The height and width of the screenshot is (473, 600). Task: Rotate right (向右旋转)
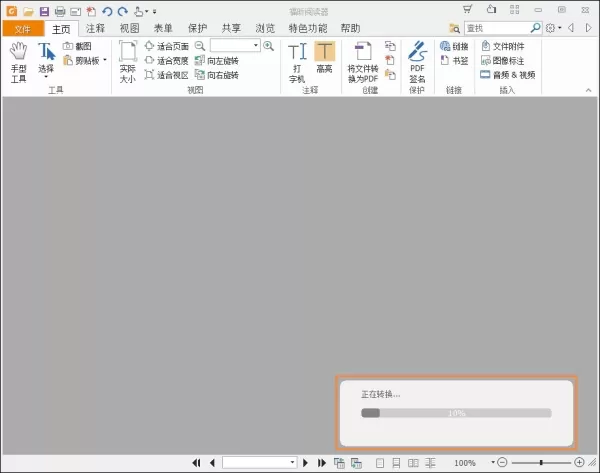pyautogui.click(x=217, y=75)
